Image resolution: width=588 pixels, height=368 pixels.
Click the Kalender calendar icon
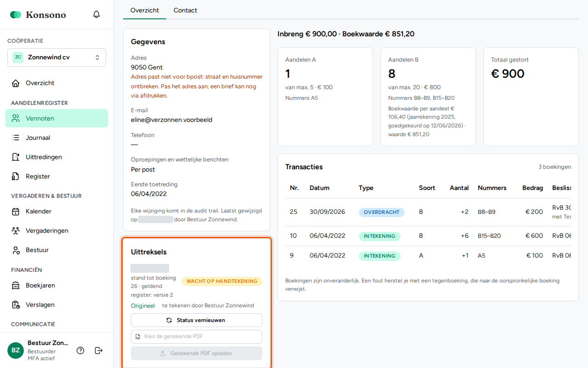16,212
